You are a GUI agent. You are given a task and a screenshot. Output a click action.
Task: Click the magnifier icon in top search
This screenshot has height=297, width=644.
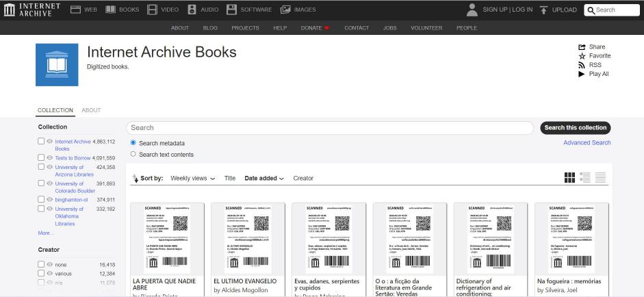coord(591,10)
